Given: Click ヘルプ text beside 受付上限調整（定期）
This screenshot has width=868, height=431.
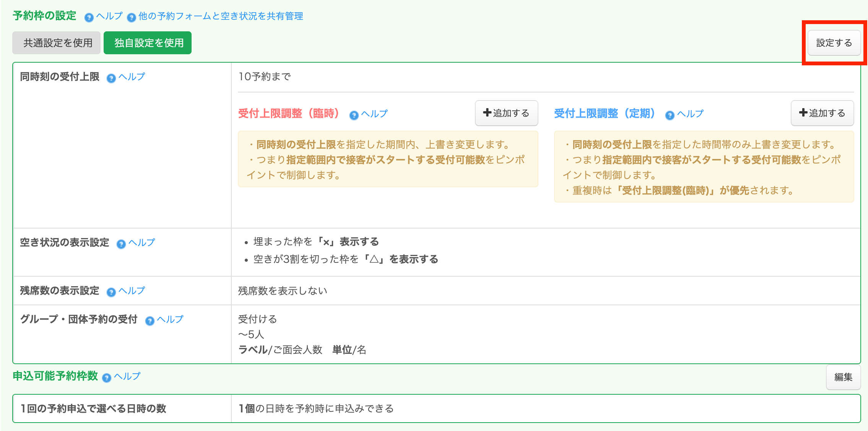Looking at the screenshot, I should [x=690, y=114].
